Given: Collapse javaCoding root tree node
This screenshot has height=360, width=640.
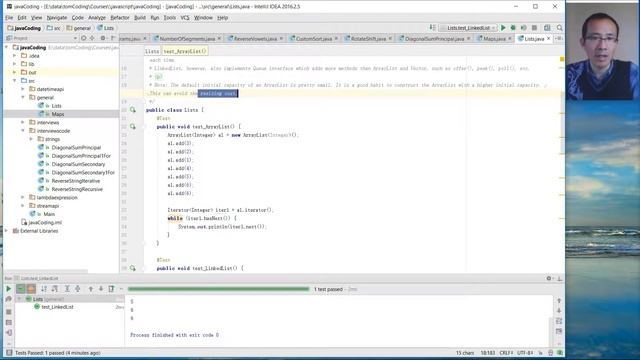Looking at the screenshot, I should click(7, 47).
